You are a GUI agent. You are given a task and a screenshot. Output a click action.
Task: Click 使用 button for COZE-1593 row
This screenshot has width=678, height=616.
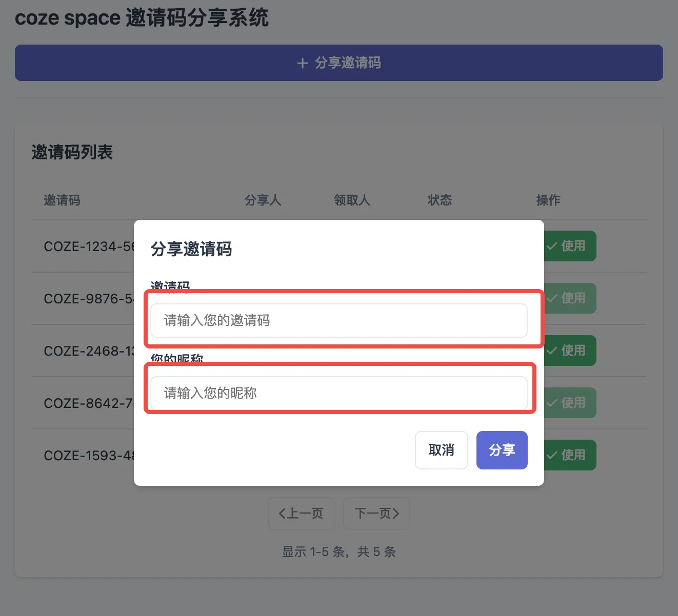(x=570, y=455)
